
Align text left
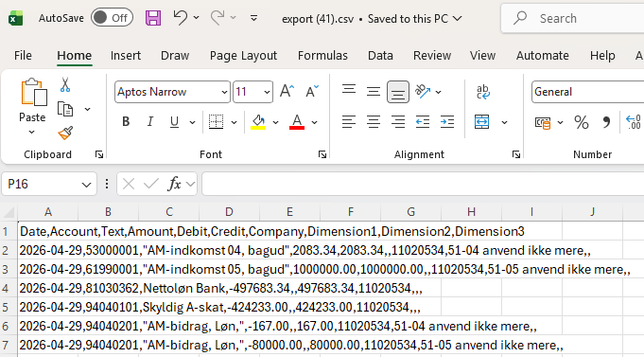pos(349,122)
